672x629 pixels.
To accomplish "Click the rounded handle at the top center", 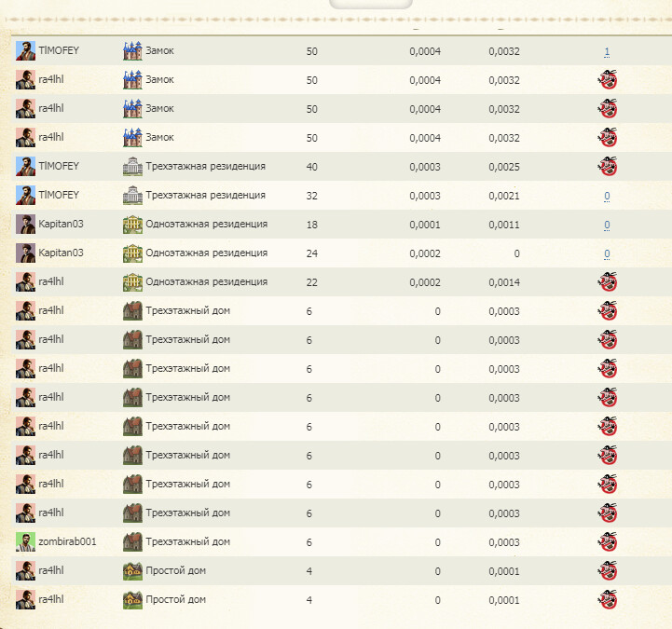I will point(371,4).
